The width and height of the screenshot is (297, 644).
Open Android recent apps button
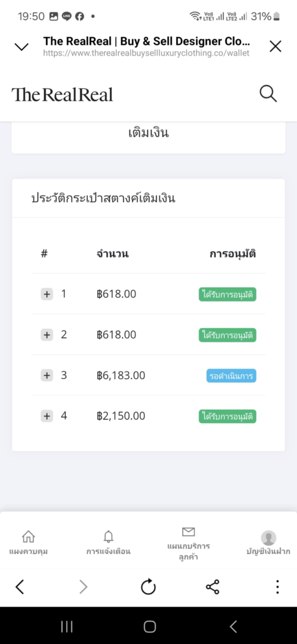tap(67, 626)
